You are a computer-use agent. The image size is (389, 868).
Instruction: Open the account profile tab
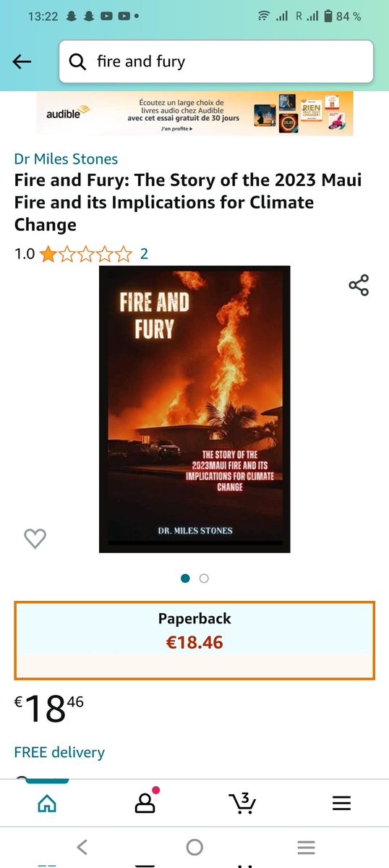tap(145, 802)
